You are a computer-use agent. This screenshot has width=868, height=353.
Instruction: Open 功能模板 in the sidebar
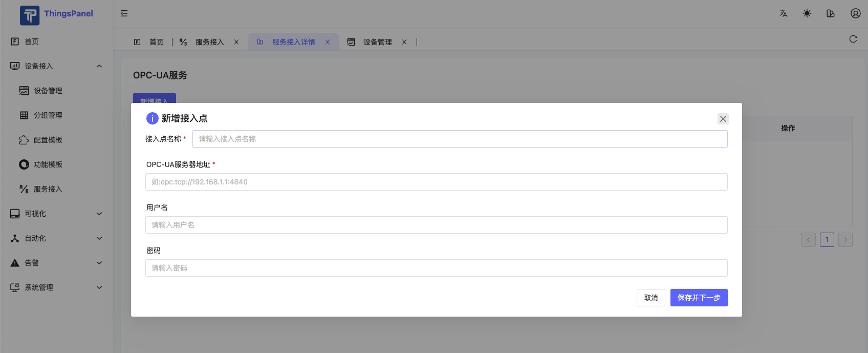point(48,164)
